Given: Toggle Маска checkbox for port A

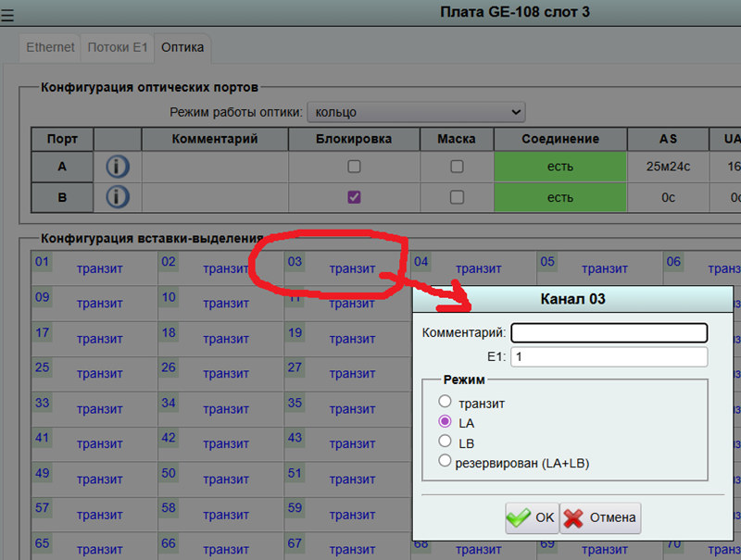Looking at the screenshot, I should [x=457, y=168].
